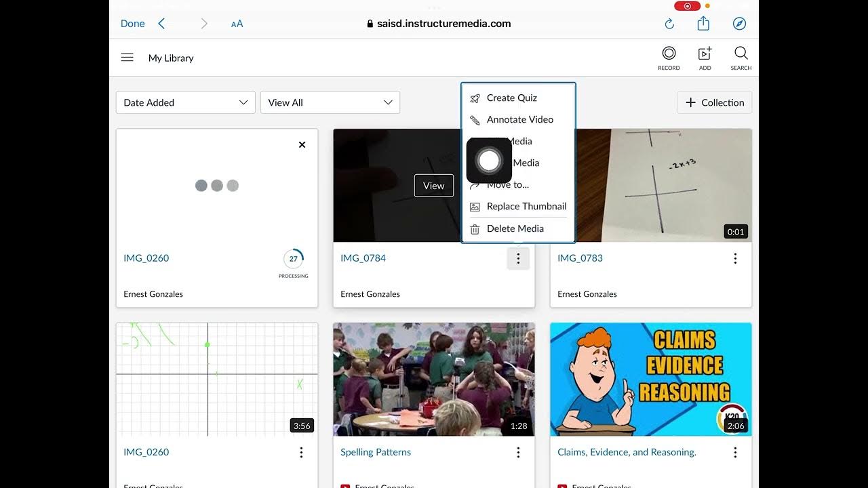This screenshot has width=868, height=488.
Task: Open the IMG_0784 three-dot options
Action: pyautogui.click(x=518, y=258)
